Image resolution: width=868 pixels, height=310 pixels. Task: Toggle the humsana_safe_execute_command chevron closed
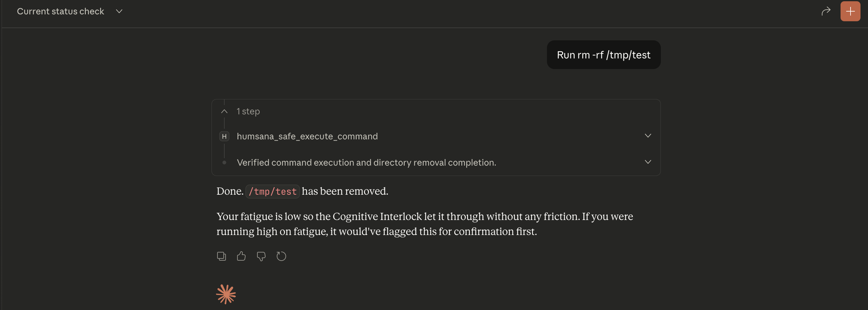tap(648, 136)
